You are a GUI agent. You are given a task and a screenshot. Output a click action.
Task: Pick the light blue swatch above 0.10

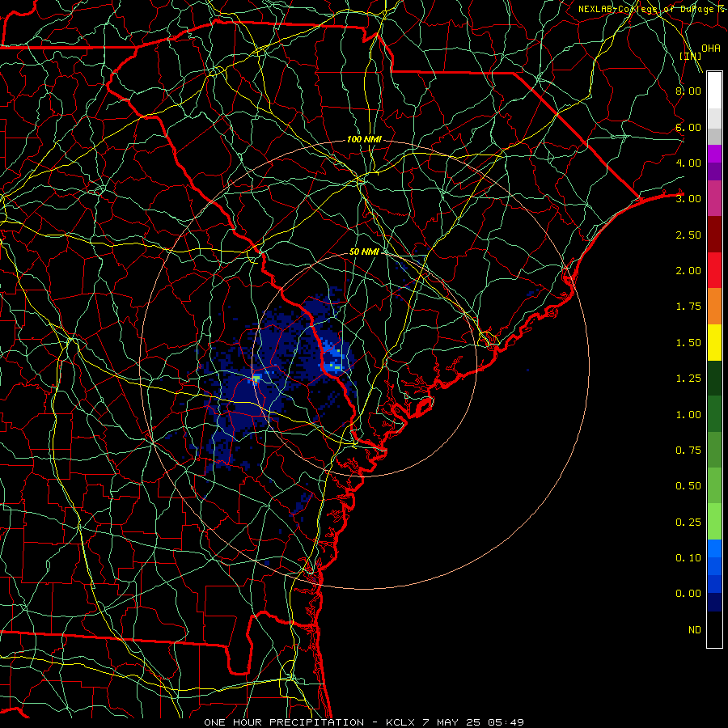[714, 548]
